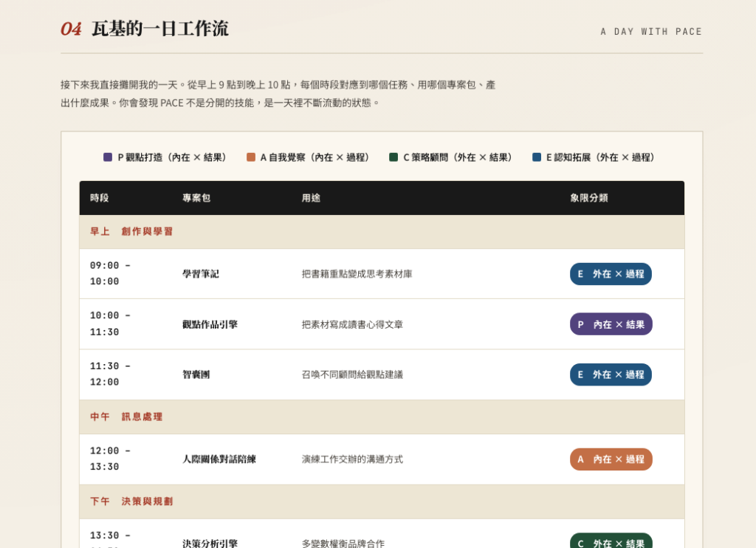Click the red 04 section number
This screenshot has height=548, width=756.
(71, 29)
